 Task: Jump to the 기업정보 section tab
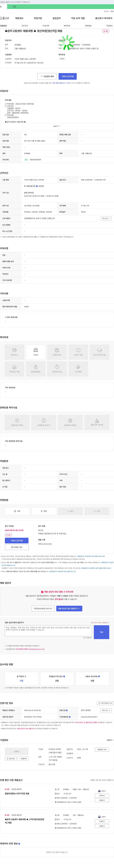(109, 26)
